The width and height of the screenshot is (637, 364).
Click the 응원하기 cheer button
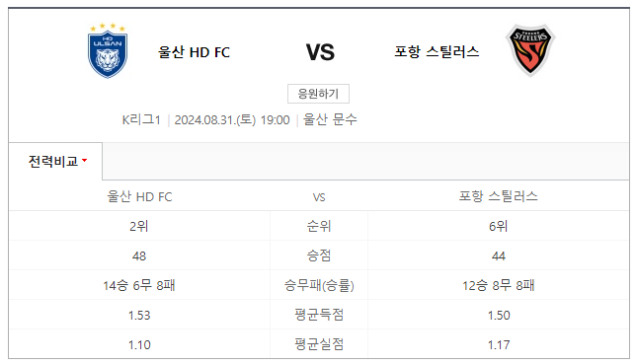point(318,94)
